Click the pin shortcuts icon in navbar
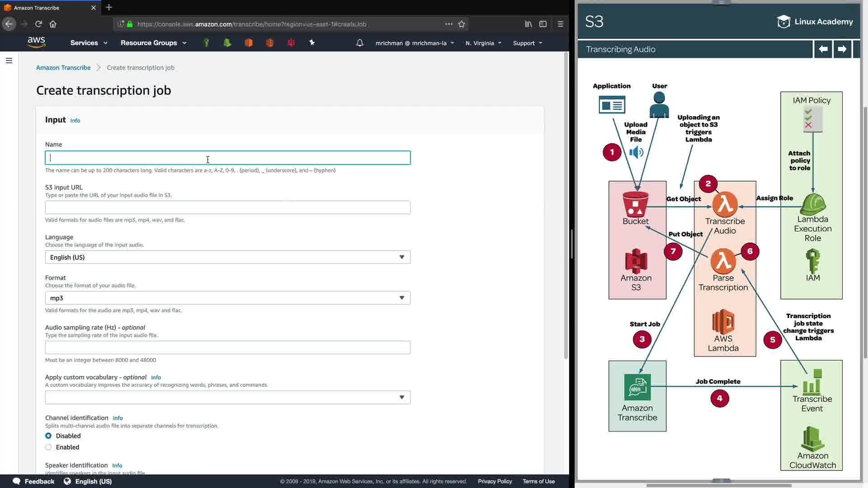 pos(312,42)
